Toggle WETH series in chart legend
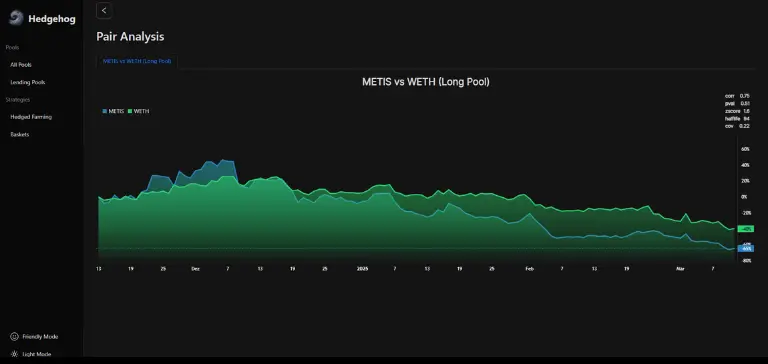The height and width of the screenshot is (364, 768). tap(139, 111)
